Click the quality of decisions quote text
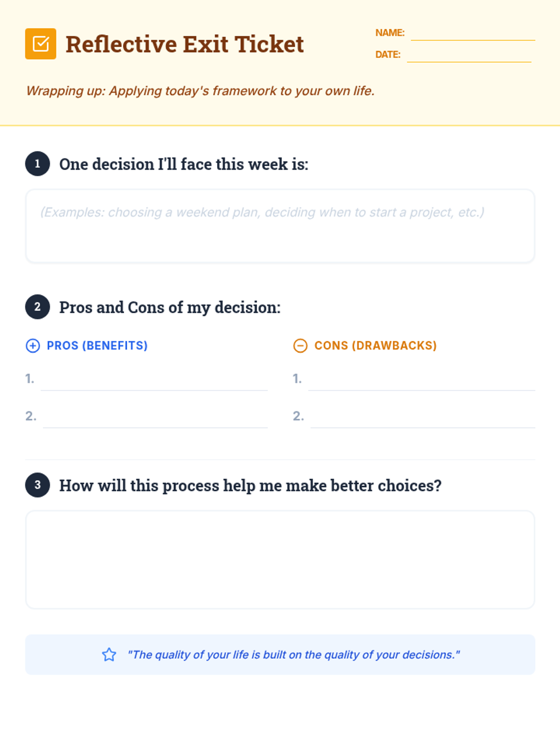Viewport: 560px width, 747px height. click(x=294, y=655)
